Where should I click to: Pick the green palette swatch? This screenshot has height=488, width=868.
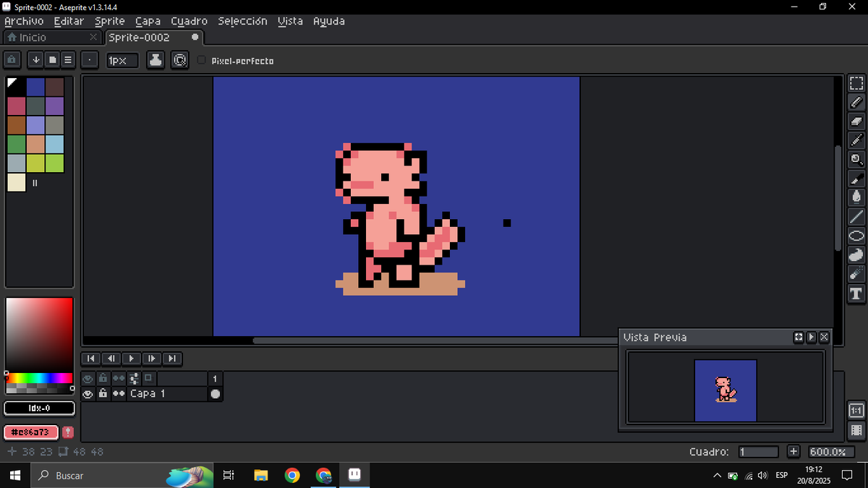point(17,144)
